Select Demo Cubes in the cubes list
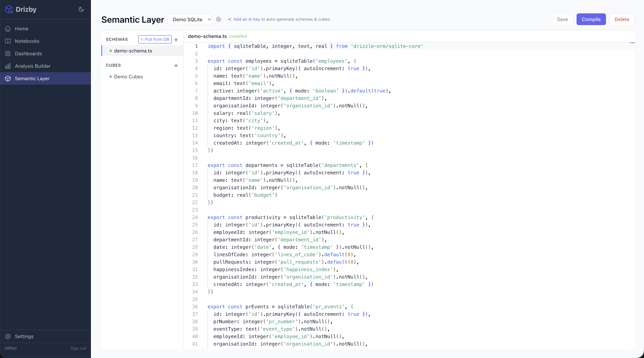This screenshot has width=644, height=358. pyautogui.click(x=129, y=77)
